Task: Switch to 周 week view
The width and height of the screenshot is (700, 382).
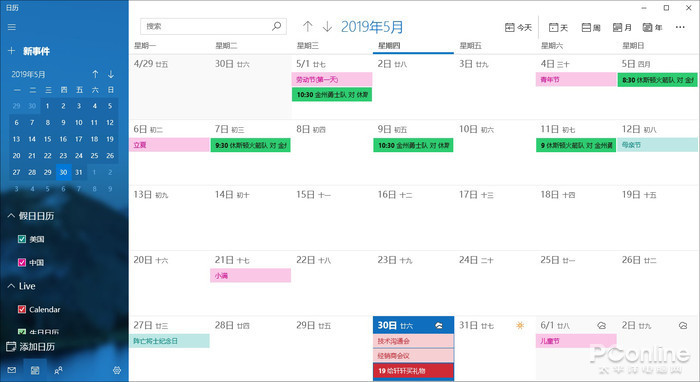Action: tap(591, 28)
